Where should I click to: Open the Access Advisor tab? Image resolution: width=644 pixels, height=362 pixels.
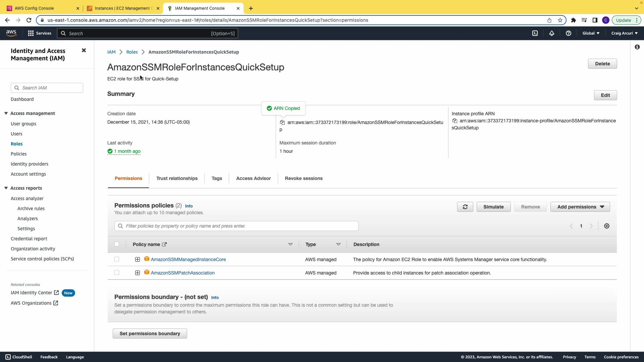pos(253,178)
